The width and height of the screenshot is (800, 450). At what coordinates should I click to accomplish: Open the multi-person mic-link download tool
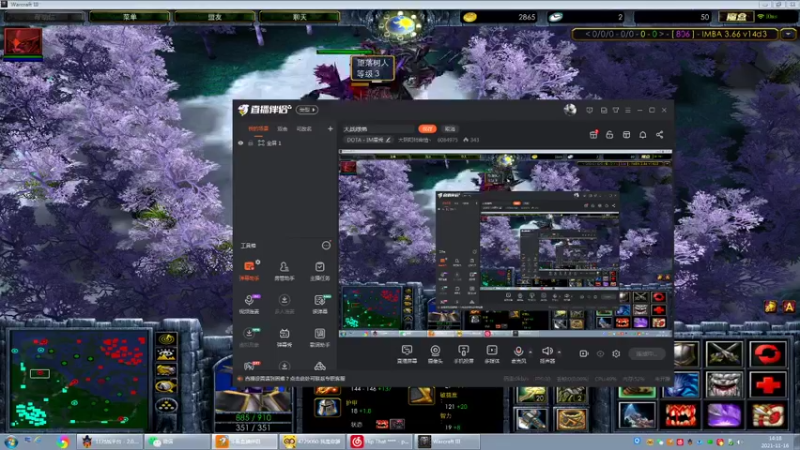pyautogui.click(x=284, y=303)
